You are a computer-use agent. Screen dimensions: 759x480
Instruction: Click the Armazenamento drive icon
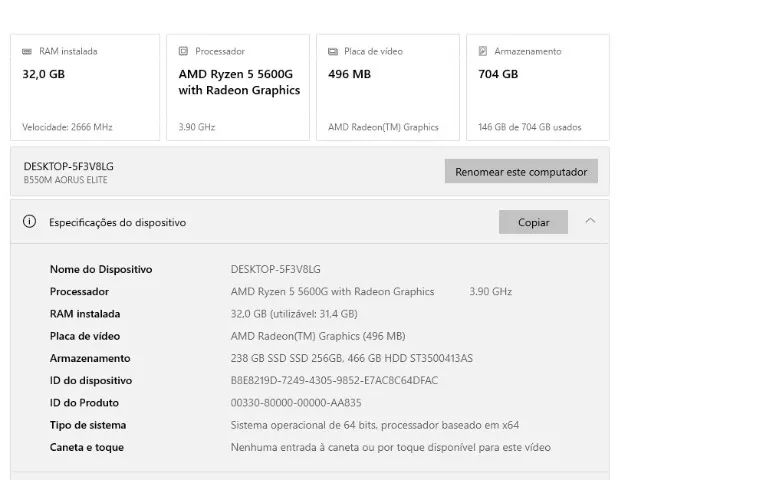(483, 51)
